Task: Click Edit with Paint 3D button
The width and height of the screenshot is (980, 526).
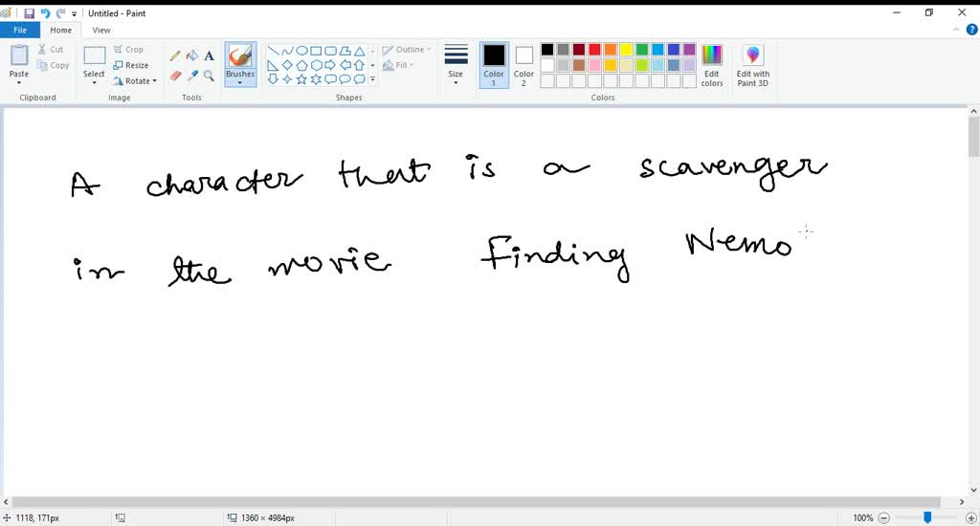Action: (753, 64)
